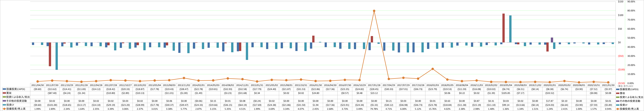Viewport: 644px width, 111px height.
Task: Select the 2013/11/02 date header
Action: pos(184,85)
